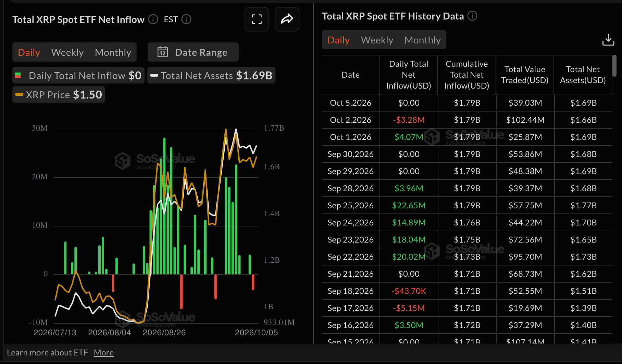Switch history table to Monthly
The width and height of the screenshot is (622, 364).
pyautogui.click(x=423, y=40)
